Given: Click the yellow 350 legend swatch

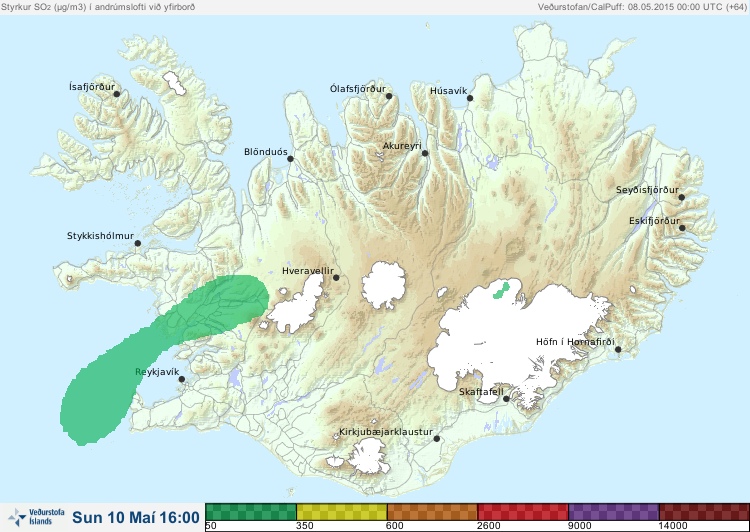Looking at the screenshot, I should (342, 511).
